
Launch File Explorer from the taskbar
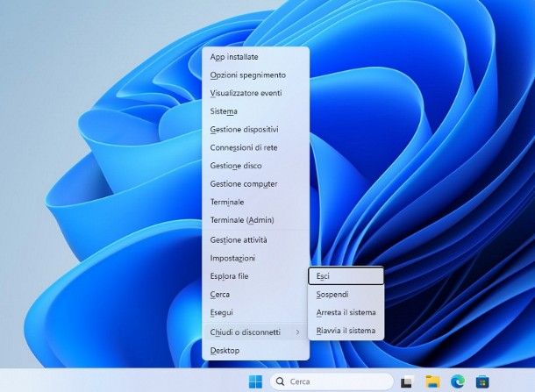432,381
